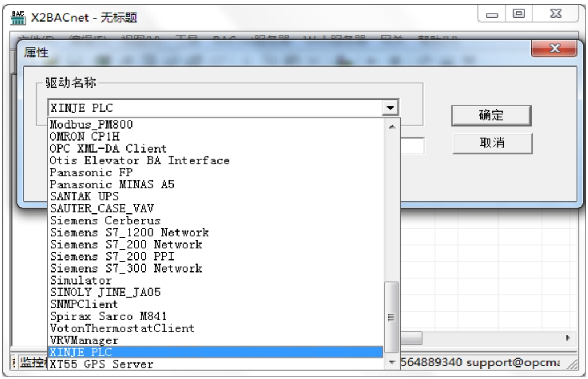The image size is (588, 379).
Task: Select Modbus_PM800 from driver list
Action: 216,124
